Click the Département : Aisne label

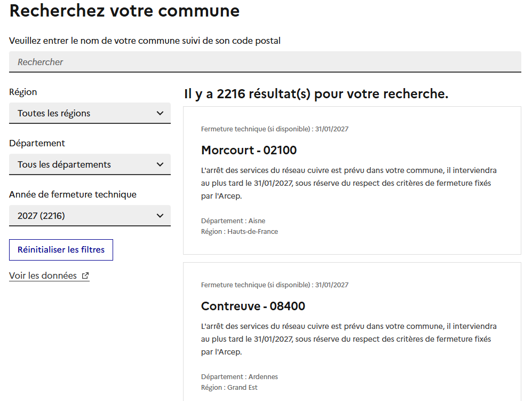coord(233,221)
